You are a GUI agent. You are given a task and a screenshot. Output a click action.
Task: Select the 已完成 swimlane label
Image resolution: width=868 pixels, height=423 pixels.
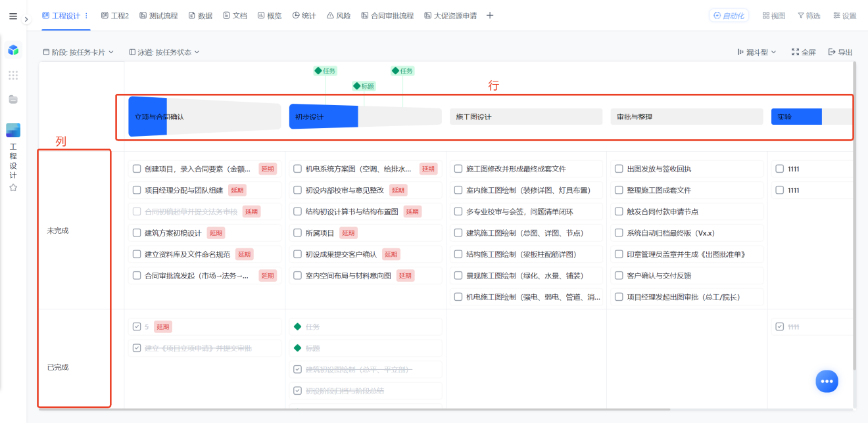58,367
